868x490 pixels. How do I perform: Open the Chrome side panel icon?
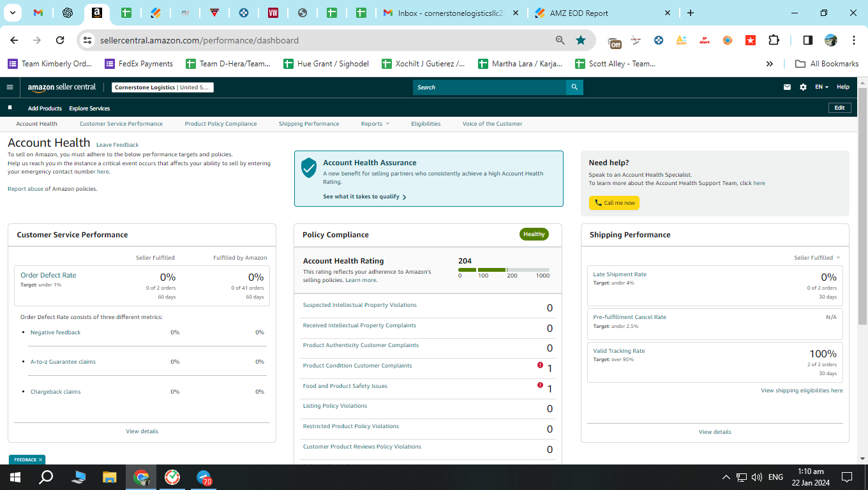click(x=807, y=40)
